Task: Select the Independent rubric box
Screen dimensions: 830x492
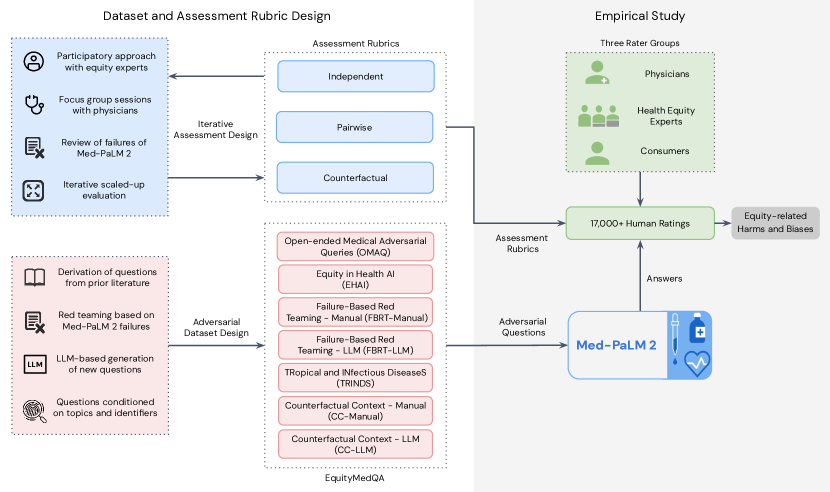Action: (356, 76)
